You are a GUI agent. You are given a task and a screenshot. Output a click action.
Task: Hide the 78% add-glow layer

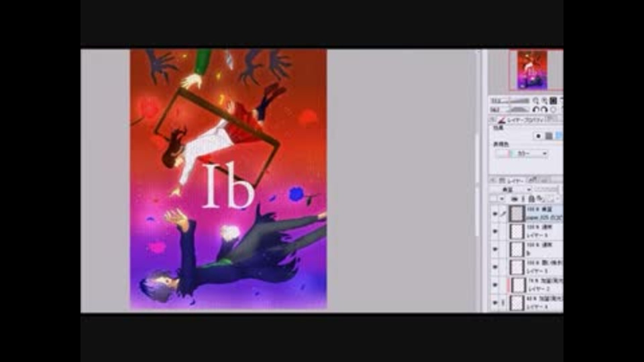pos(494,284)
